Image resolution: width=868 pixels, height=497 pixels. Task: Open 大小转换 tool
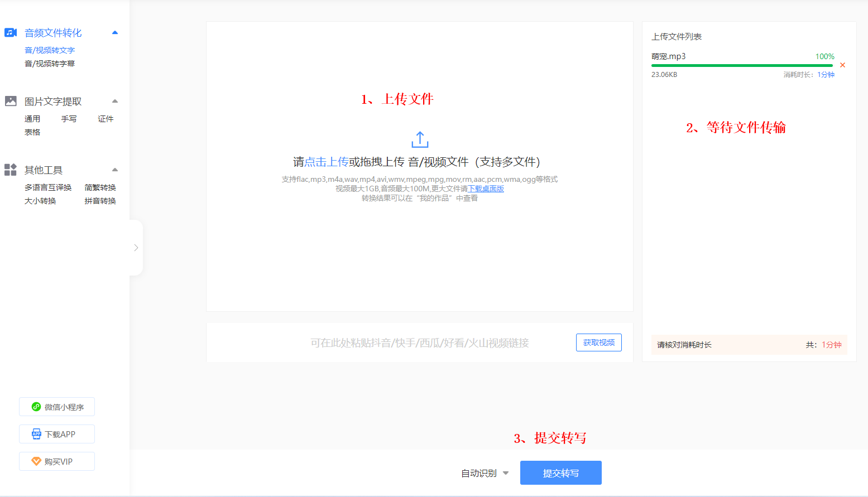40,201
